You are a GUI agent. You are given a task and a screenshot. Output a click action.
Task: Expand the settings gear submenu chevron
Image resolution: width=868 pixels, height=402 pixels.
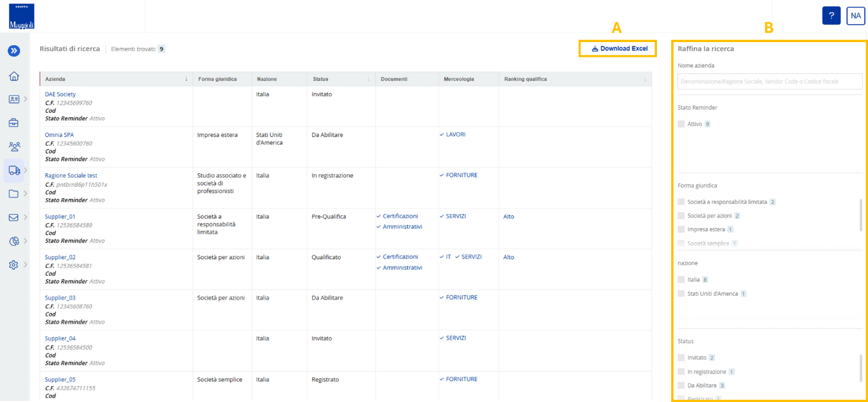click(25, 265)
